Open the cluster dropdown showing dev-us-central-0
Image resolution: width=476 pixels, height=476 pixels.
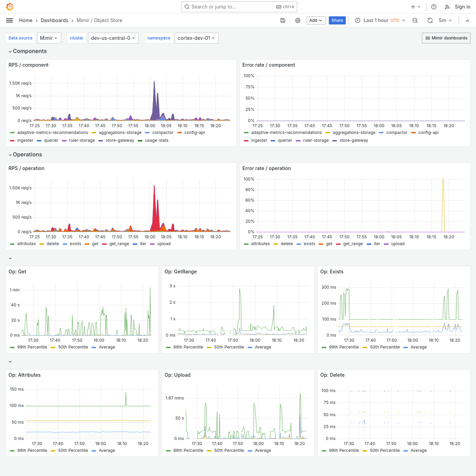click(113, 38)
